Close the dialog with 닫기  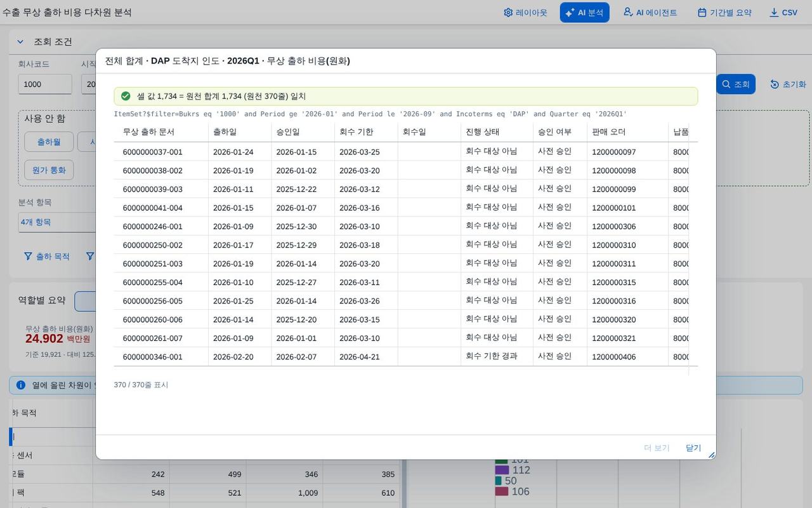(693, 448)
